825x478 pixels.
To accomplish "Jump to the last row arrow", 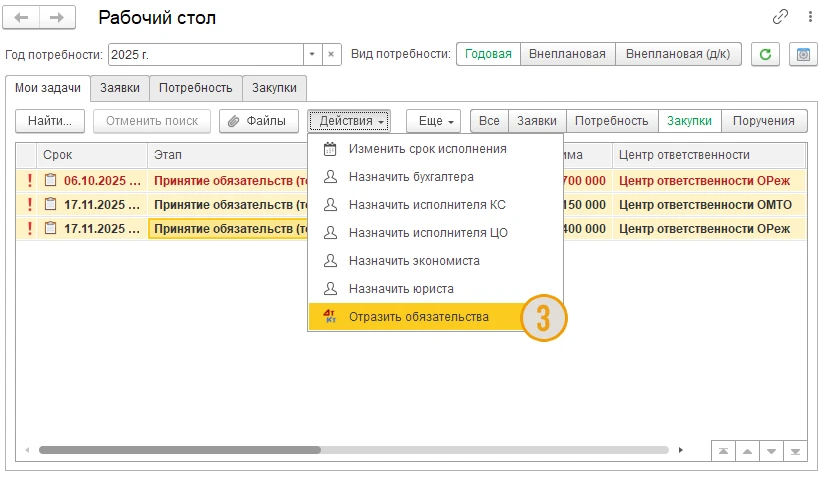I will [795, 451].
